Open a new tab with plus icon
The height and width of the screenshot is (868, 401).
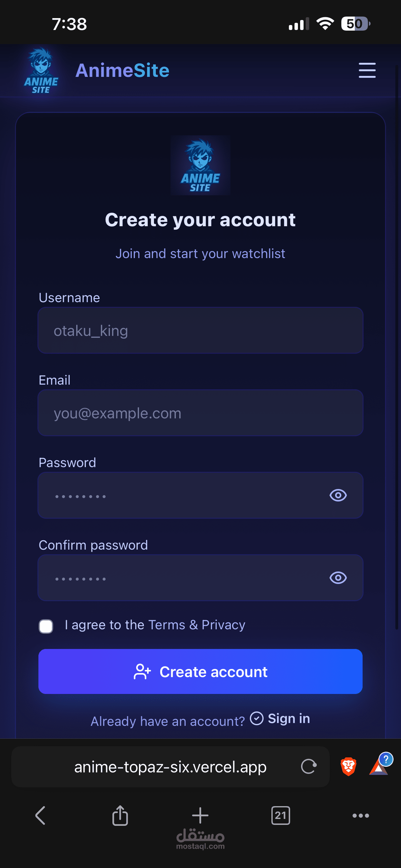(200, 816)
